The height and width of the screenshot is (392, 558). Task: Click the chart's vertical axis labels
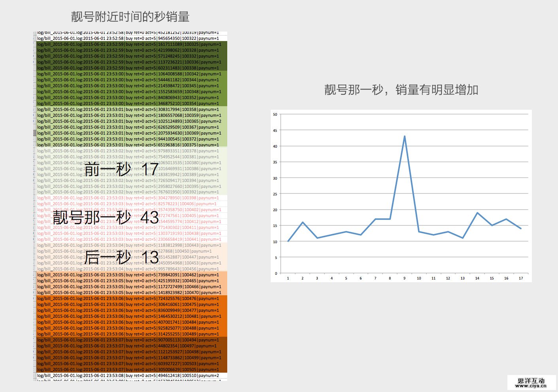click(276, 193)
